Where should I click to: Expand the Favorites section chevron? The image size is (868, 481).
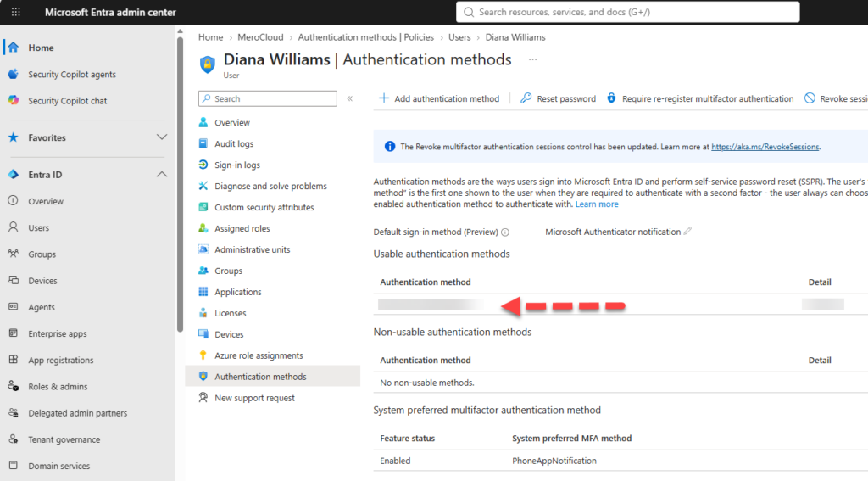point(162,137)
